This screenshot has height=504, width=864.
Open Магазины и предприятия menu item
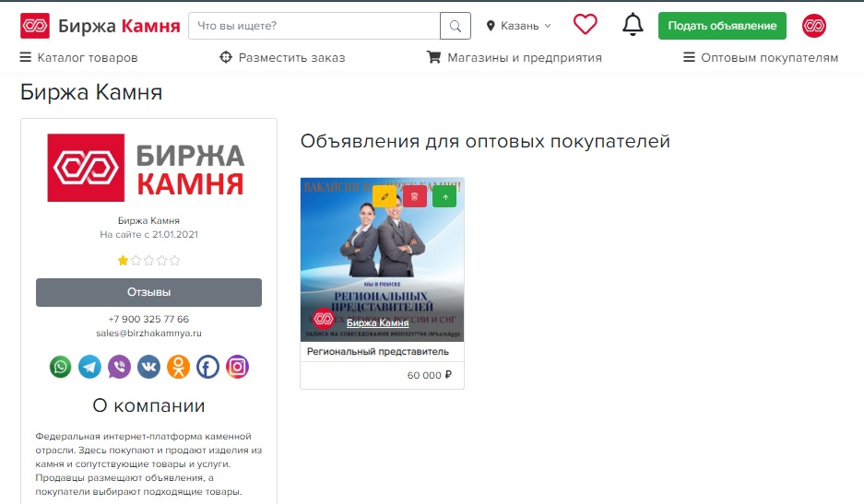point(515,57)
